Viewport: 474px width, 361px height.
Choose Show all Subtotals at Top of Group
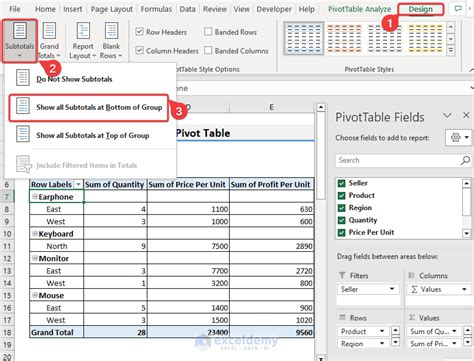click(90, 135)
